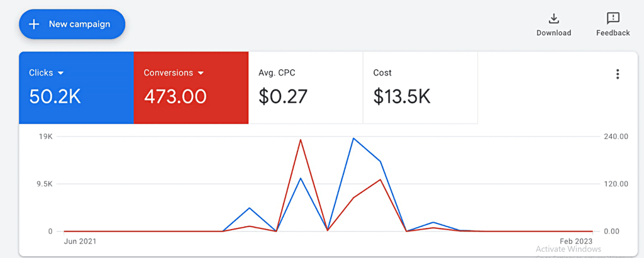644x258 pixels.
Task: Click the Feedback speech bubble icon
Action: click(x=613, y=18)
